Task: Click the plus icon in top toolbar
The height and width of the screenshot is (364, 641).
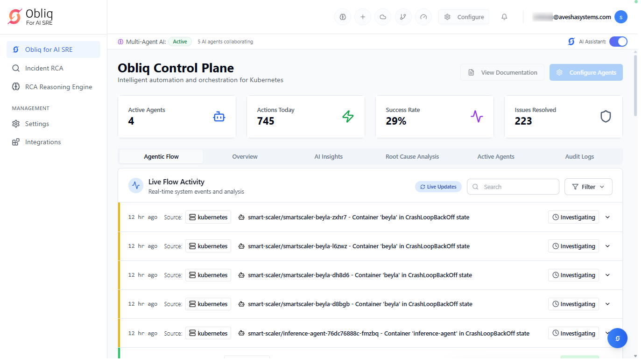Action: pyautogui.click(x=363, y=17)
